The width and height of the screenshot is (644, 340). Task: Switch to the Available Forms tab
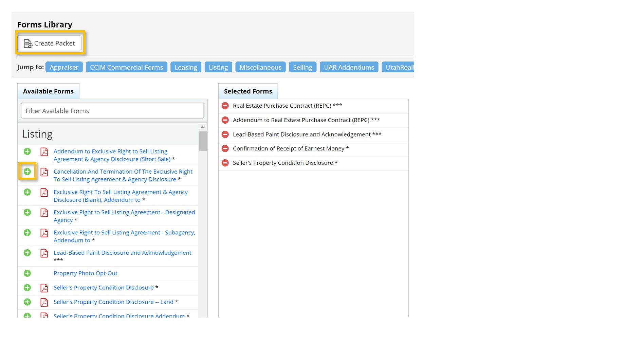pos(48,91)
